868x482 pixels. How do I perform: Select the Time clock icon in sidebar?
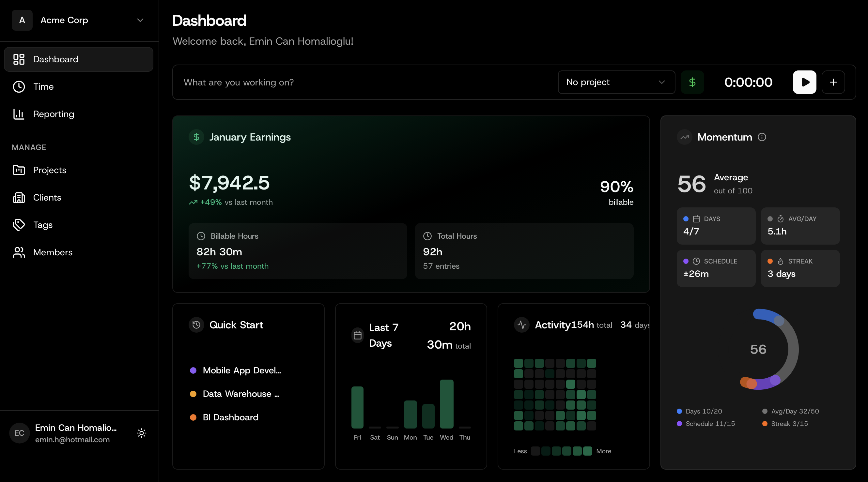click(x=19, y=86)
